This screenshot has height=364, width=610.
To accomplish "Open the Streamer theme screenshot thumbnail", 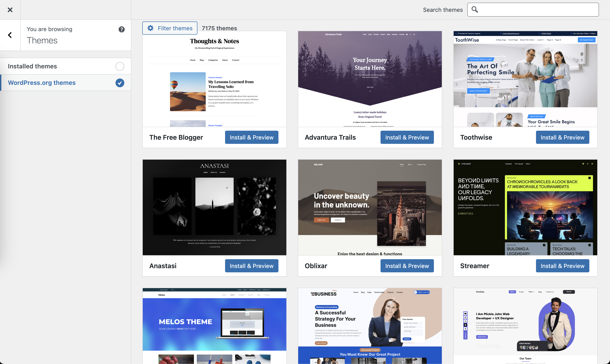I will [x=525, y=207].
